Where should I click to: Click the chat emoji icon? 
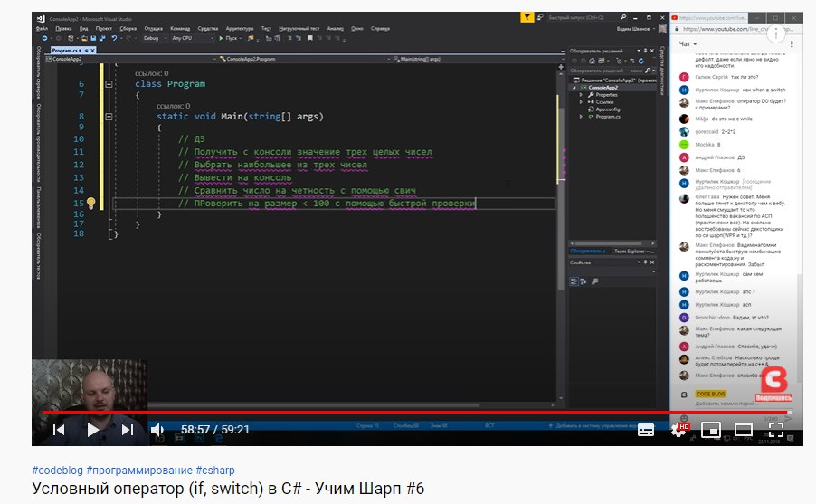(x=684, y=417)
